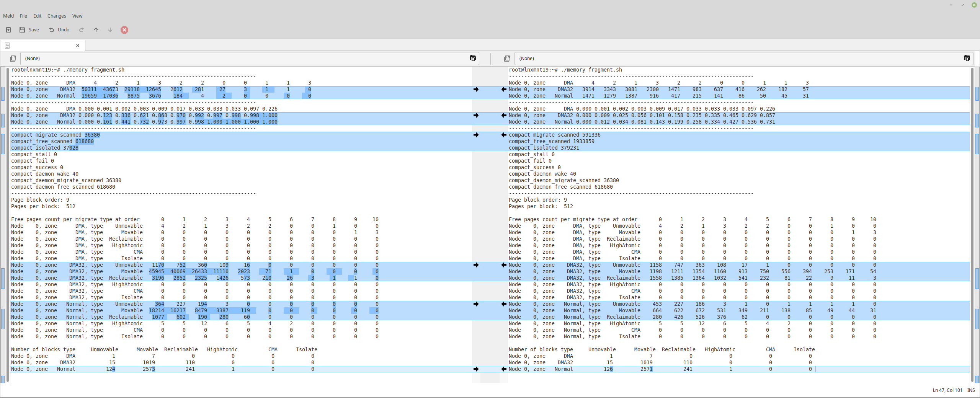Screen dimensions: 980x398
Task: Open the File menu
Action: (23, 16)
